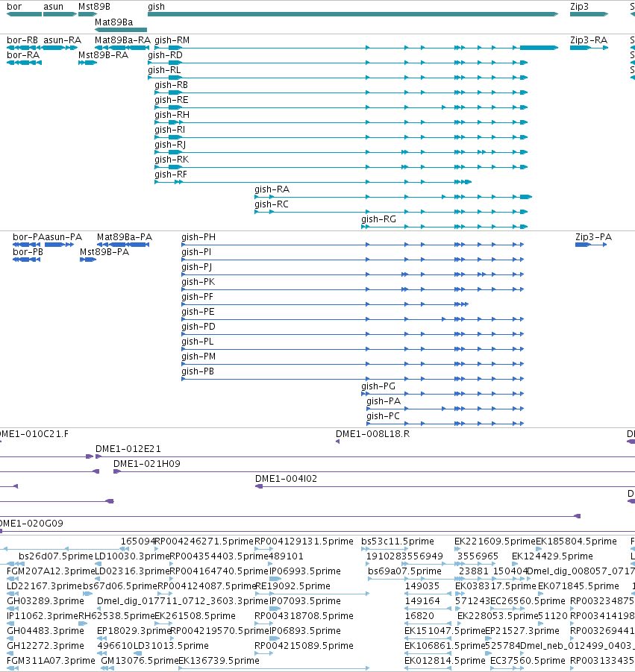Select the bor gene label
Viewport: 635px width, 672px height.
[x=14, y=7]
